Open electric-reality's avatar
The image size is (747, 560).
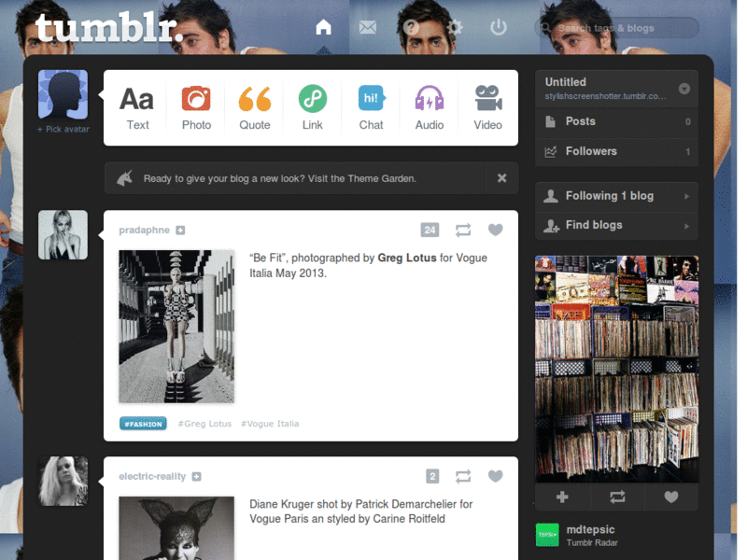[63, 481]
